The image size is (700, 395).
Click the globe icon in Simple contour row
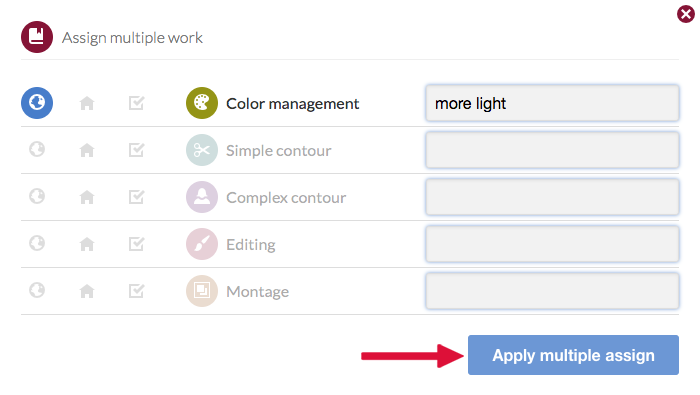click(37, 150)
